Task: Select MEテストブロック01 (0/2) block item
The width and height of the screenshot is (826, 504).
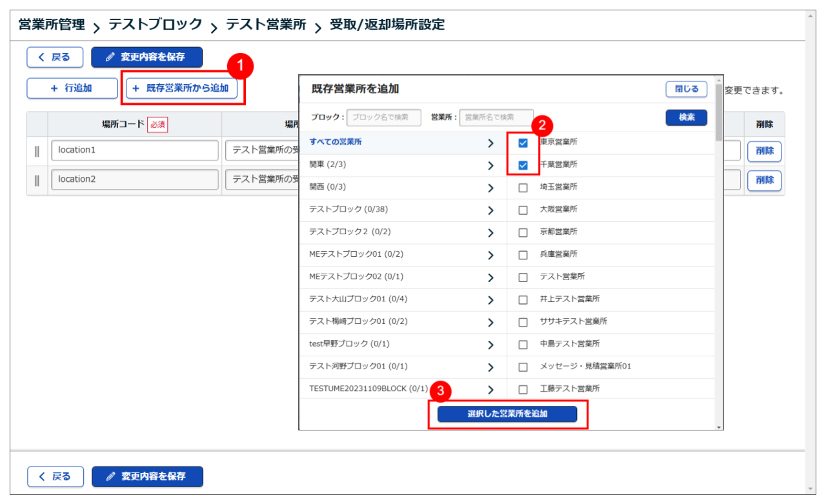Action: tap(356, 254)
